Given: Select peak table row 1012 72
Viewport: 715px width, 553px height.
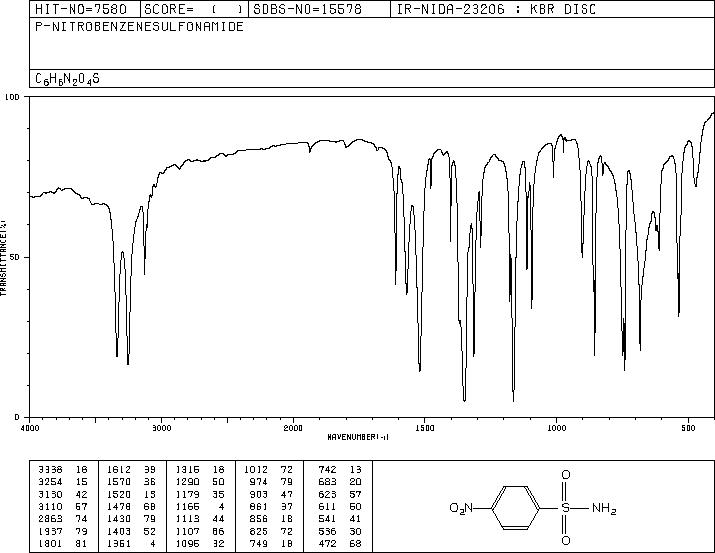Looking at the screenshot, I should click(x=269, y=470).
